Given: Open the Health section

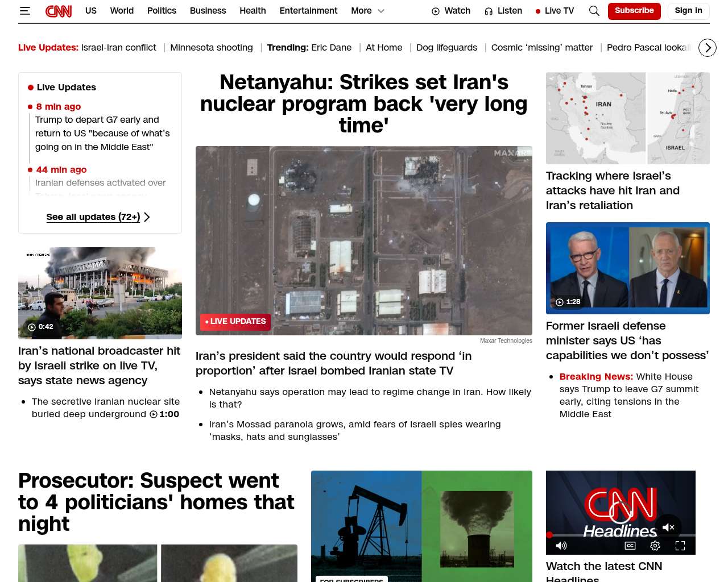Looking at the screenshot, I should coord(253,11).
